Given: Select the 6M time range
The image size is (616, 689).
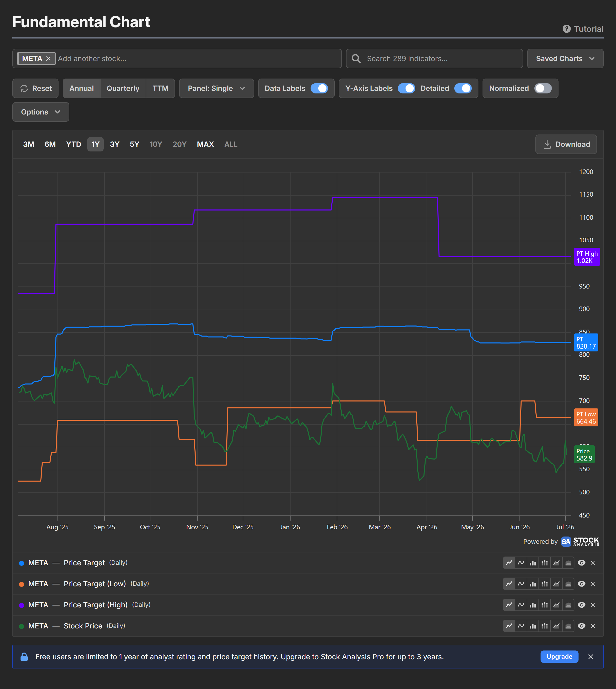Looking at the screenshot, I should tap(50, 144).
